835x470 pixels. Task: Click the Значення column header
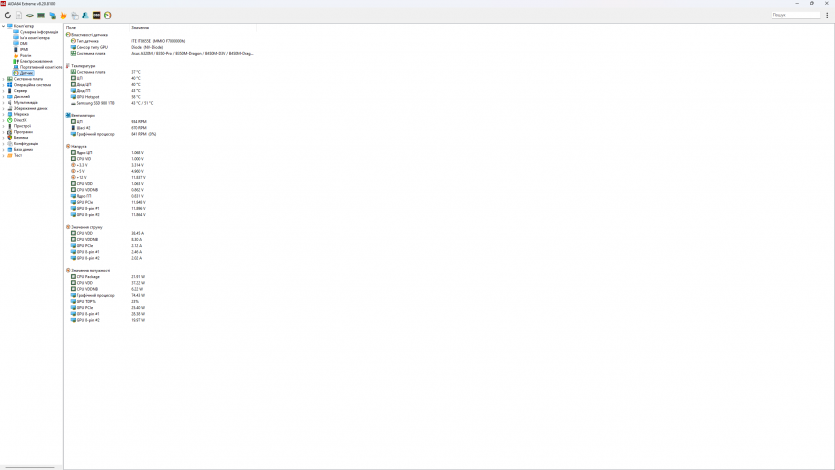[140, 26]
